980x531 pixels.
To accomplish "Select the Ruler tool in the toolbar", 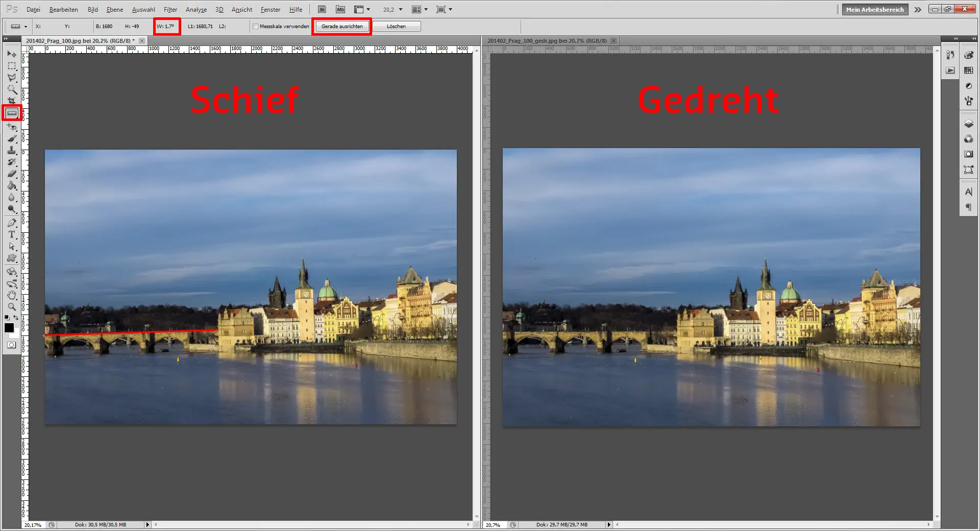I will point(12,112).
